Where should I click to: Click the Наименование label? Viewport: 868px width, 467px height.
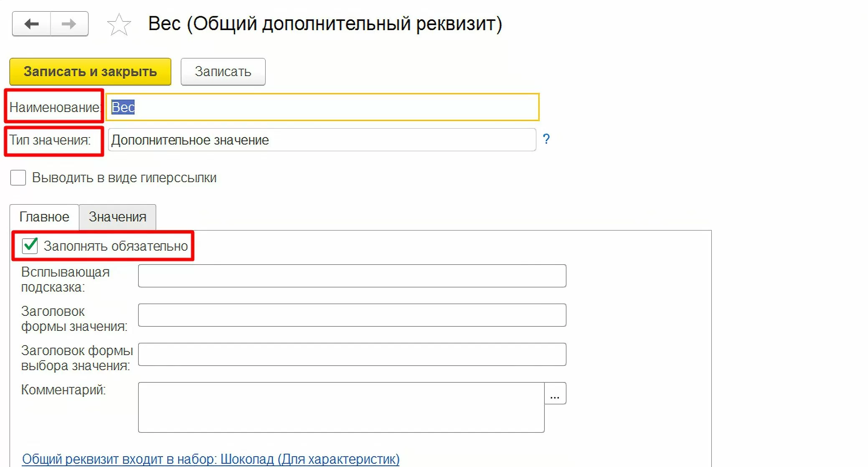pos(54,107)
